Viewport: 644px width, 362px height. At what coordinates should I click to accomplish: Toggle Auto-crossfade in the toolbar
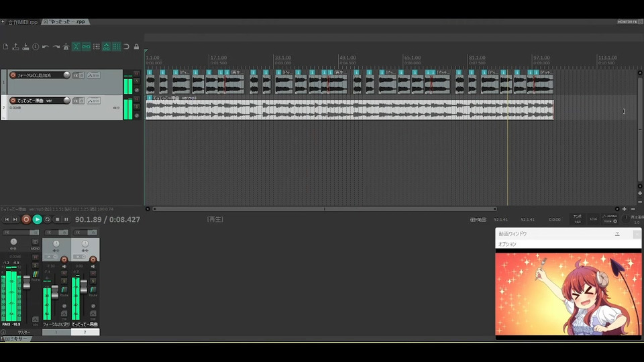76,47
